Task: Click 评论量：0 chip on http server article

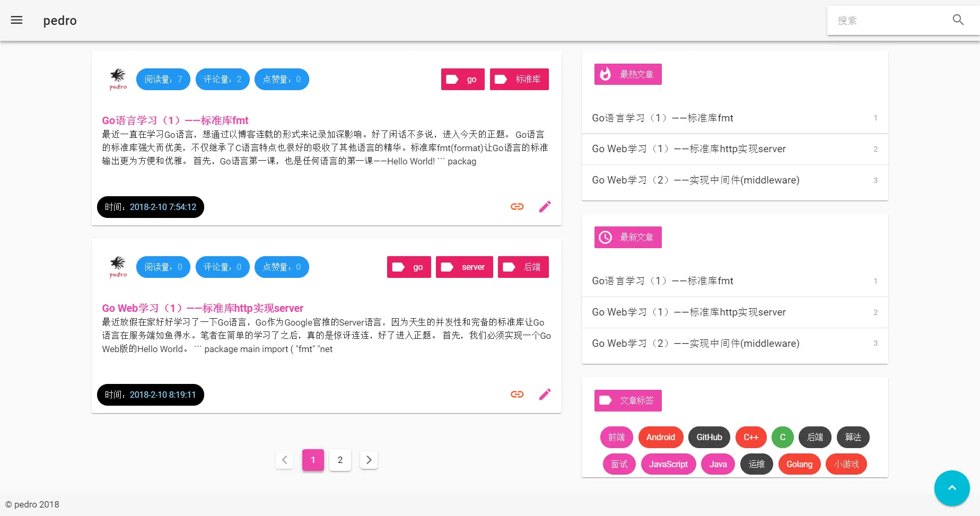Action: [223, 267]
